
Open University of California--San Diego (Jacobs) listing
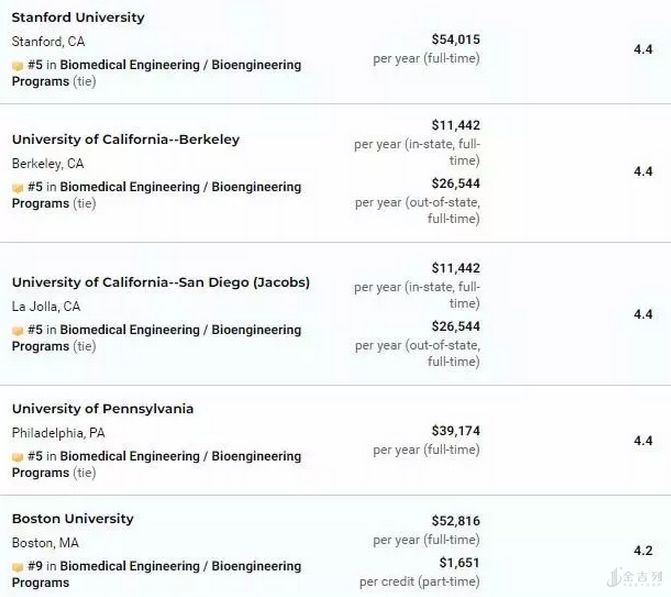(161, 282)
